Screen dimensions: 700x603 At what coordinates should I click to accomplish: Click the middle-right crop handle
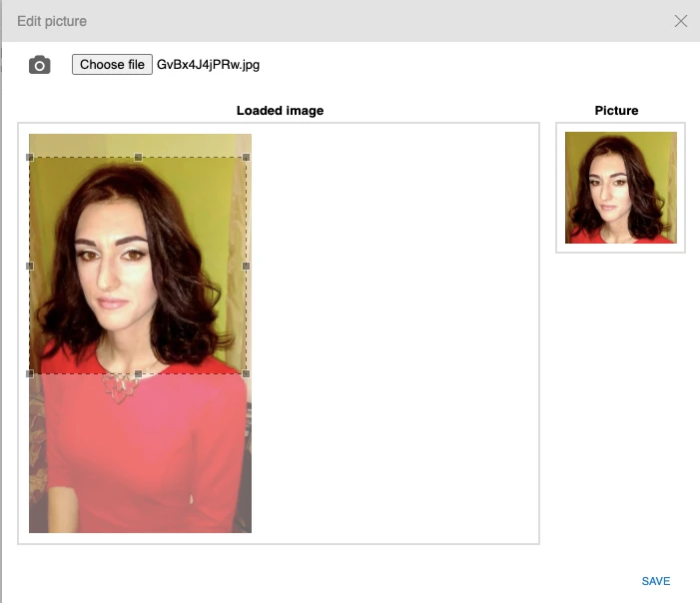246,266
